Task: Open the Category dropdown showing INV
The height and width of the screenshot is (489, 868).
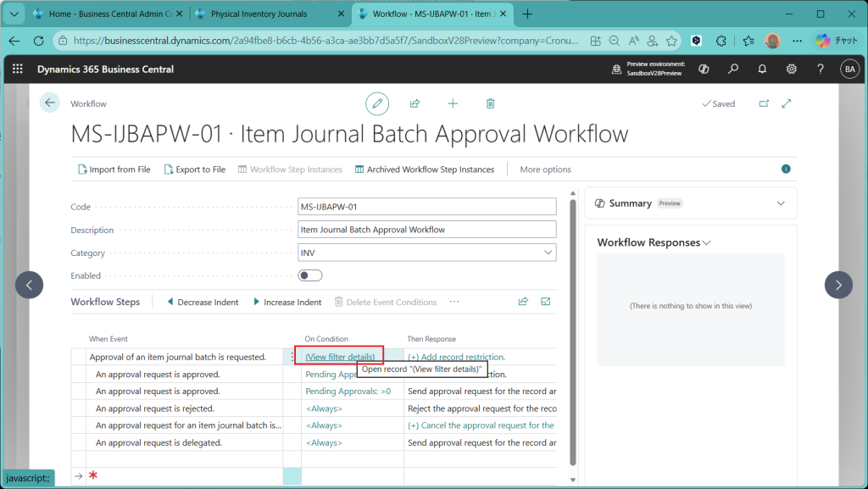Action: (426, 253)
